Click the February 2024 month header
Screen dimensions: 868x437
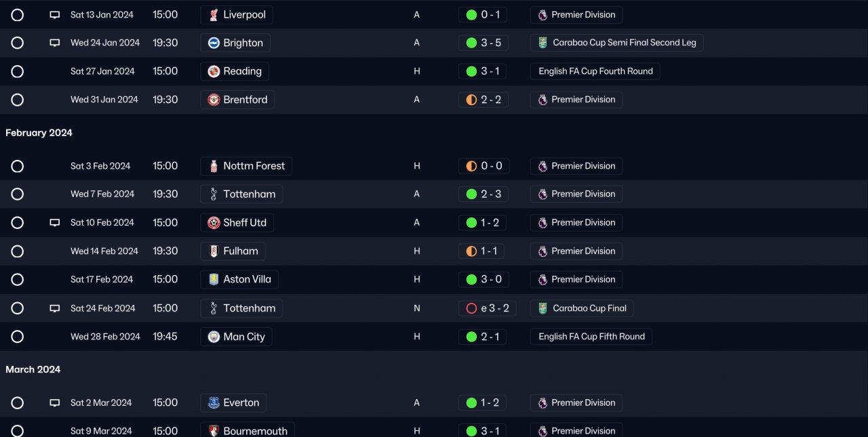click(x=39, y=133)
